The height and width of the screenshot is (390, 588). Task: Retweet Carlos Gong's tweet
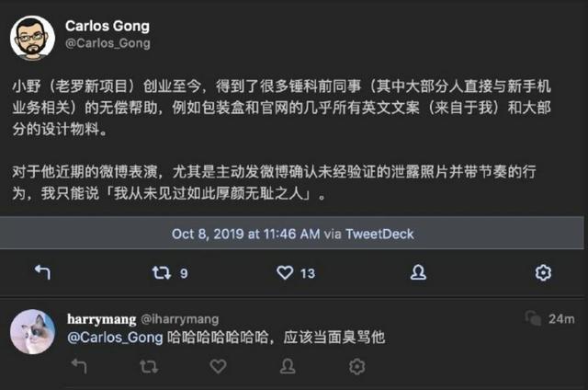[163, 272]
